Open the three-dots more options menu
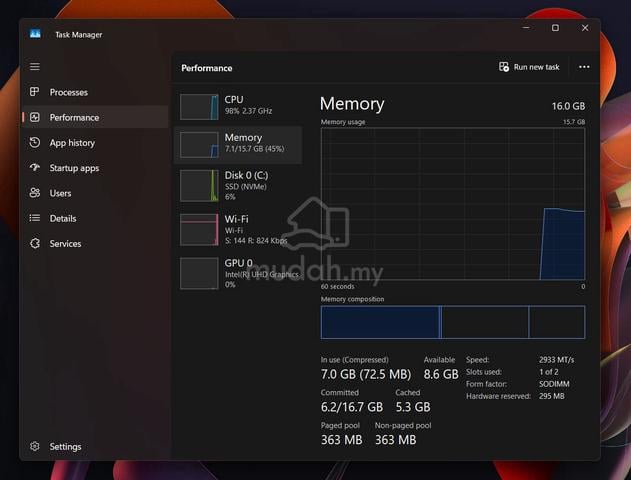631x480 pixels. click(x=584, y=67)
